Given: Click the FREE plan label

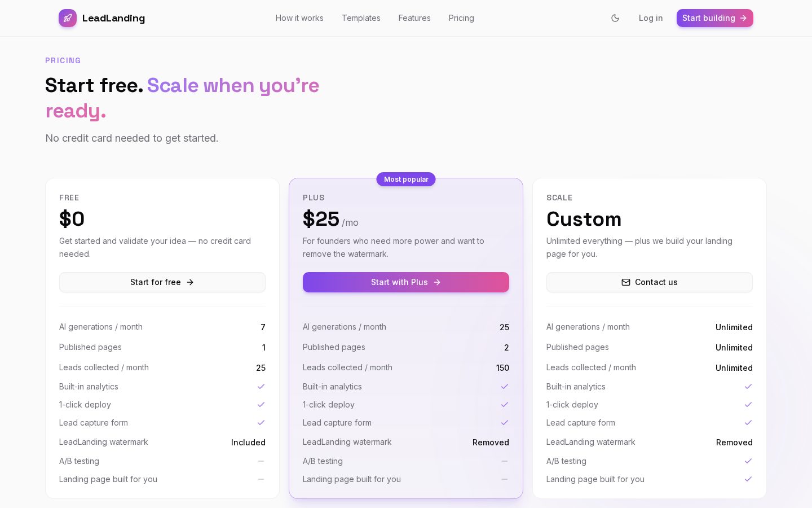Looking at the screenshot, I should point(69,198).
